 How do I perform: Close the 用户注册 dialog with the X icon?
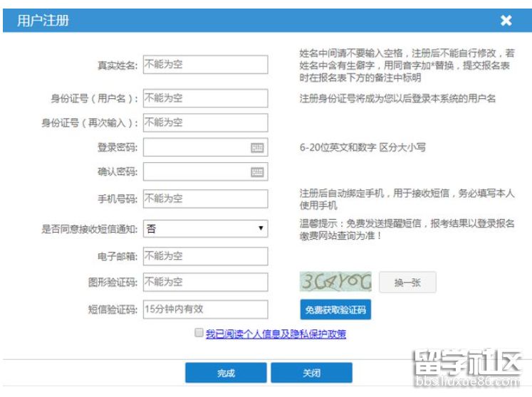click(x=506, y=21)
